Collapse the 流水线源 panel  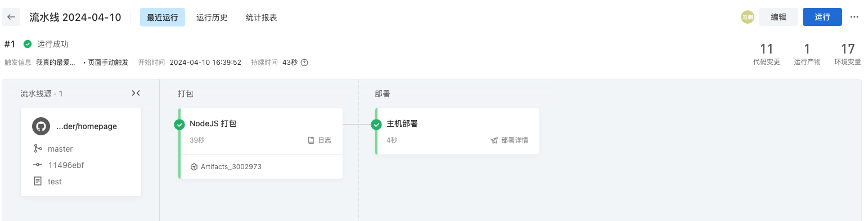point(136,93)
